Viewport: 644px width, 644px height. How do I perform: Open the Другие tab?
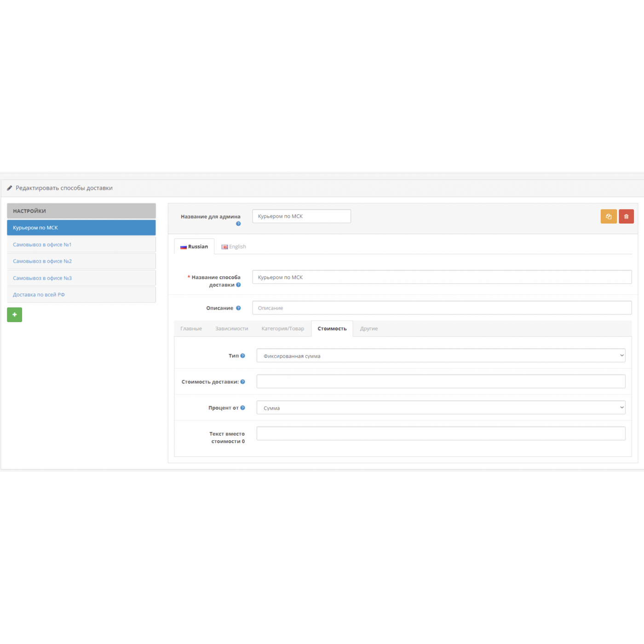pyautogui.click(x=368, y=328)
